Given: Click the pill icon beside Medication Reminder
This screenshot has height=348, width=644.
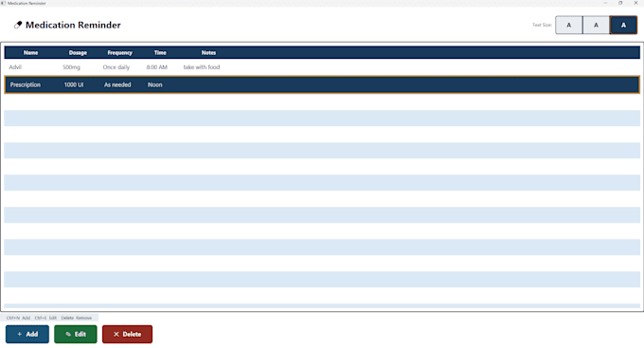Looking at the screenshot, I should [18, 25].
